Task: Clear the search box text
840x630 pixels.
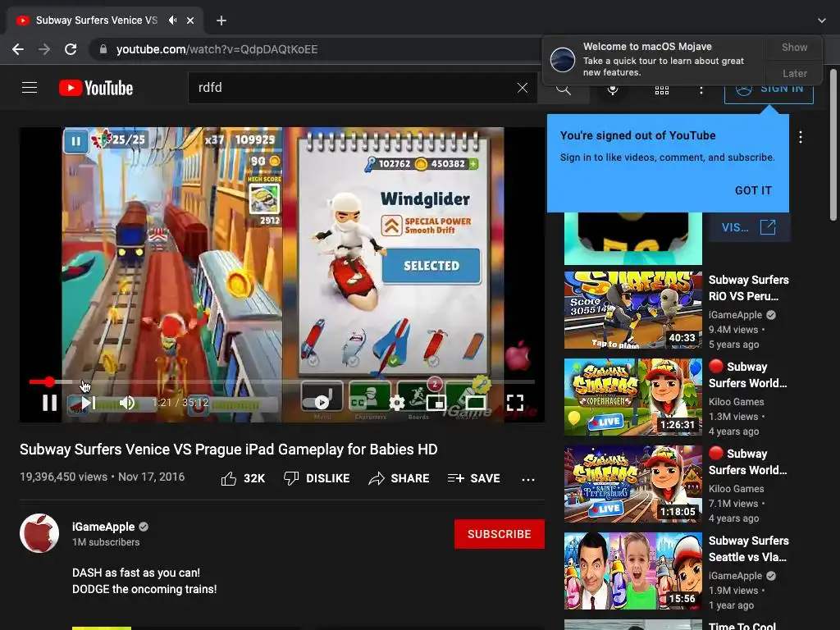Action: (523, 88)
